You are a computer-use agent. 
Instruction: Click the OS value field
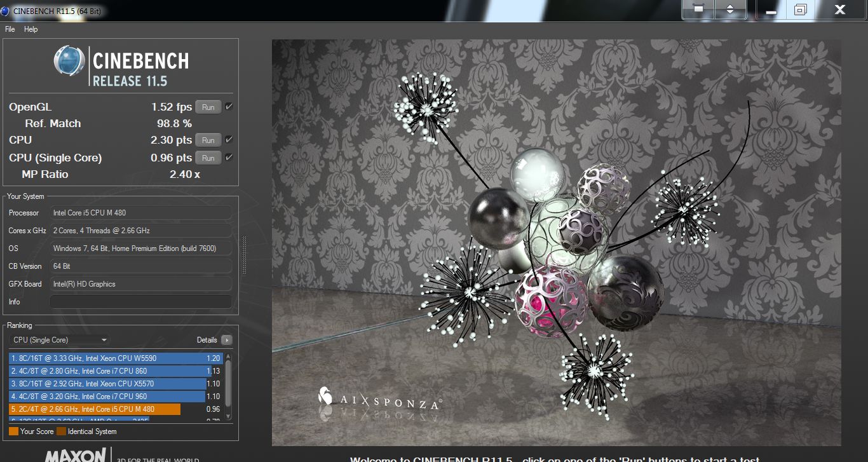141,248
